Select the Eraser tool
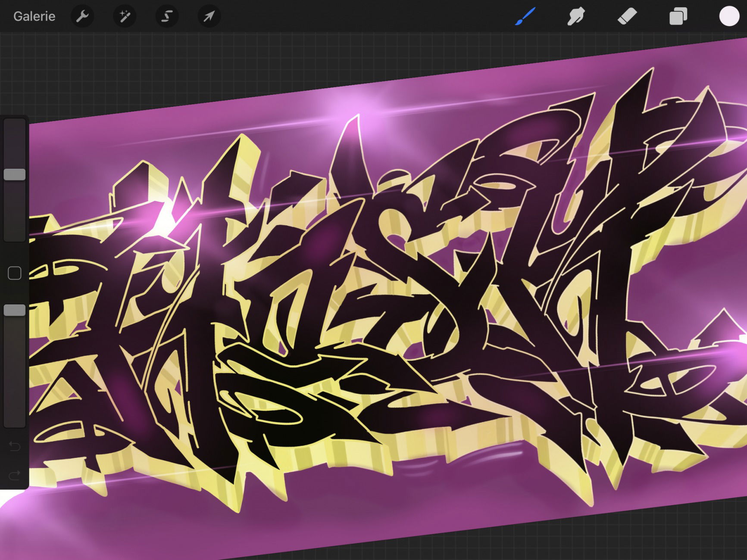747x560 pixels. click(x=627, y=16)
